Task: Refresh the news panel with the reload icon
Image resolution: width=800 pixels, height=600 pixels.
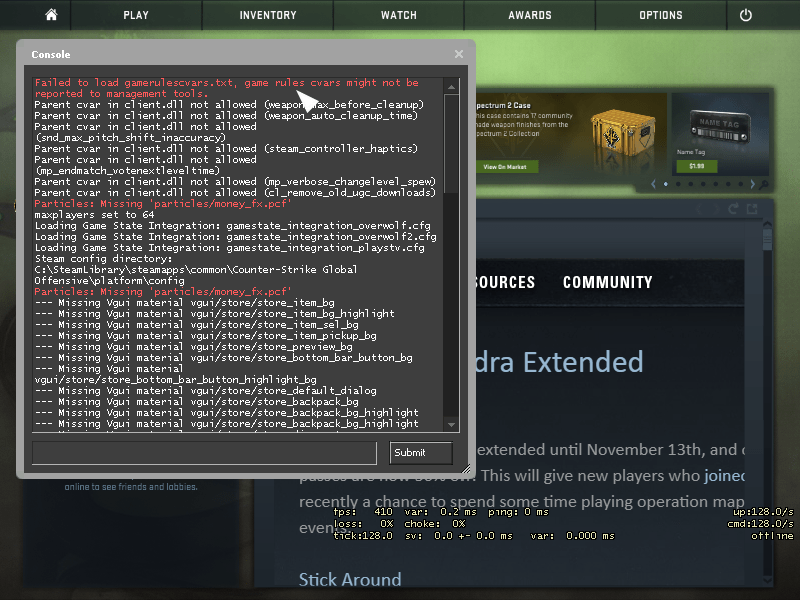Action: (732, 207)
